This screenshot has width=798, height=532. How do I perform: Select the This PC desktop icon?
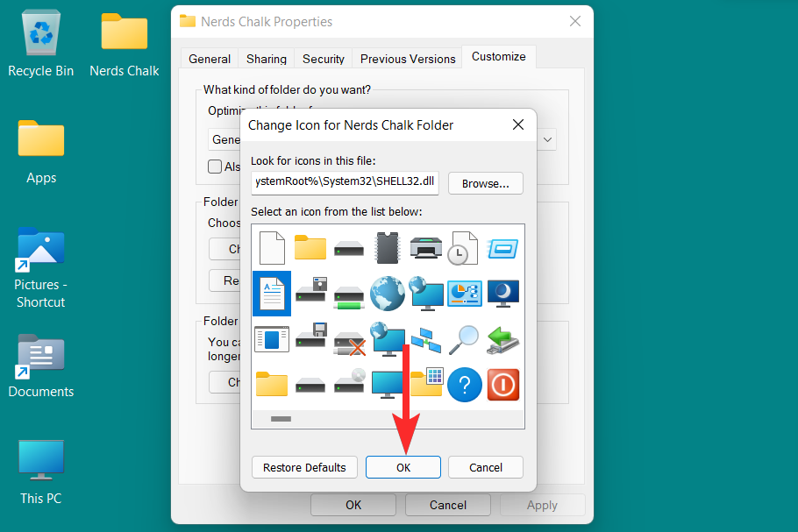[40, 472]
